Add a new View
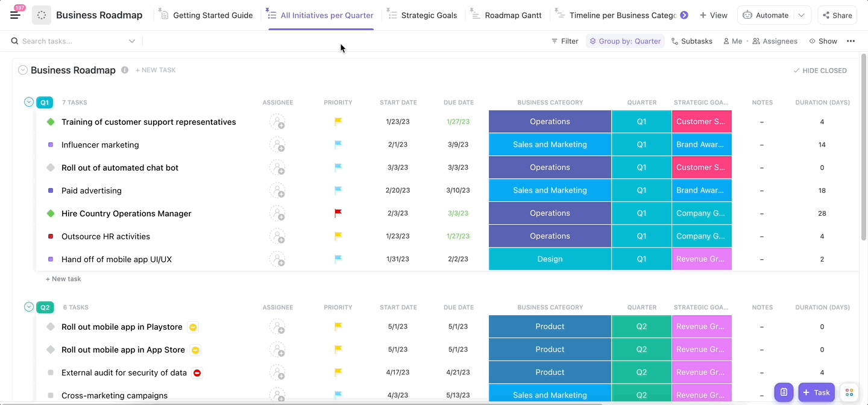 [x=714, y=15]
